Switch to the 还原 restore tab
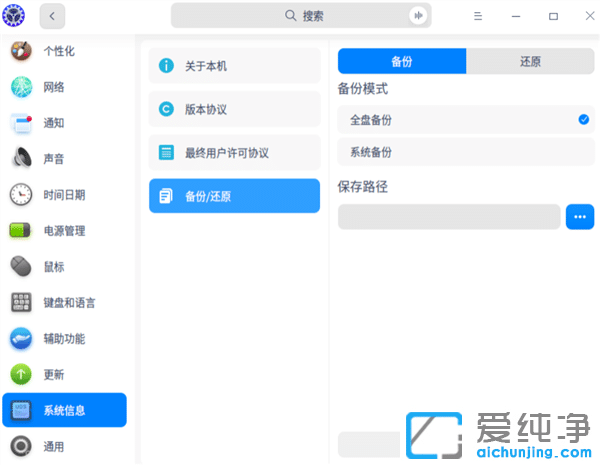The image size is (600, 465). click(x=530, y=61)
